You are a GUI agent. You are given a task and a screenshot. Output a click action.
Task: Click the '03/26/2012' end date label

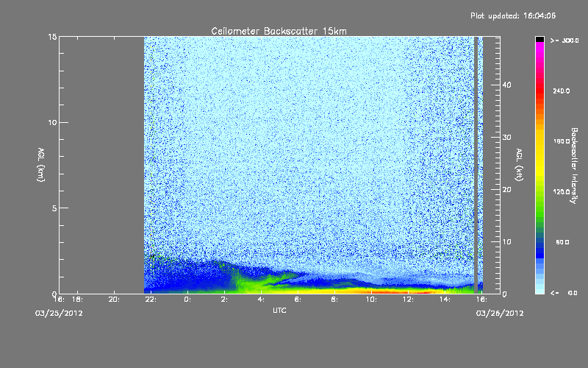(x=500, y=314)
